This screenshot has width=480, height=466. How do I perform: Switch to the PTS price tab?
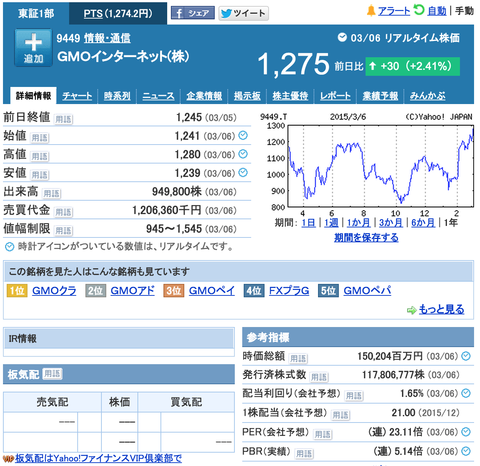(118, 14)
